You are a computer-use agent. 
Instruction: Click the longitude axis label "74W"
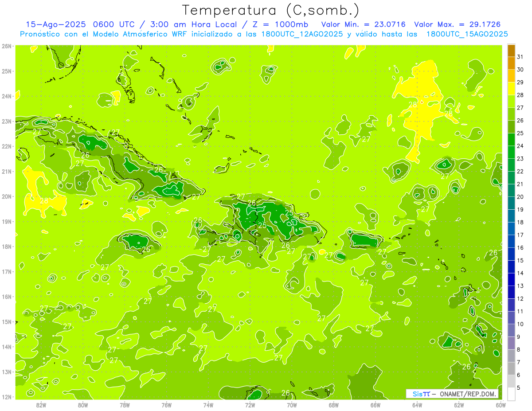coord(208,405)
